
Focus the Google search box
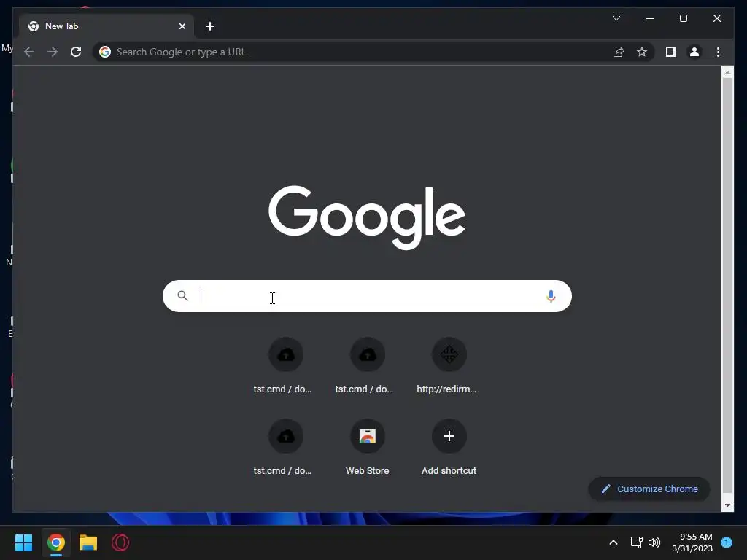pyautogui.click(x=367, y=296)
